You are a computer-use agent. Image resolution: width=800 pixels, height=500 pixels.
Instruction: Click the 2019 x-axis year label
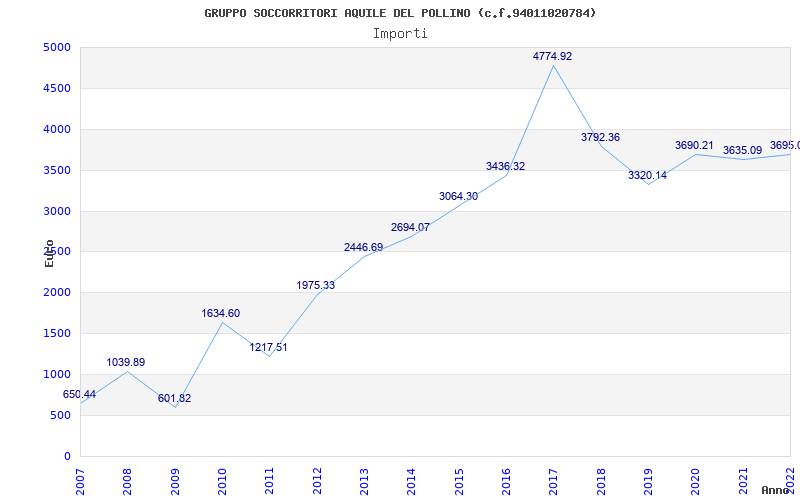(648, 482)
